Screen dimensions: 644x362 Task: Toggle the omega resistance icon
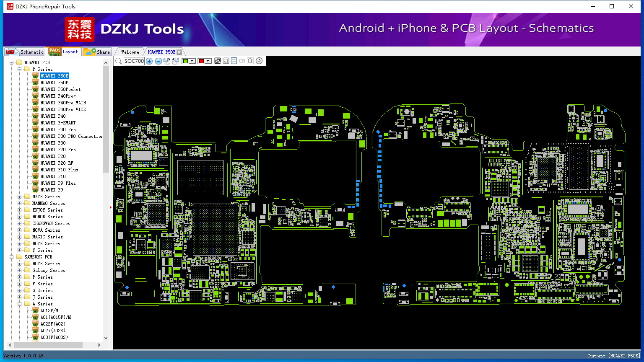tap(250, 61)
